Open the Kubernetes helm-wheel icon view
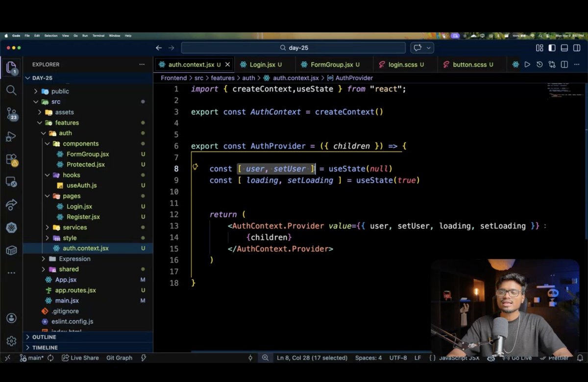 [11, 228]
